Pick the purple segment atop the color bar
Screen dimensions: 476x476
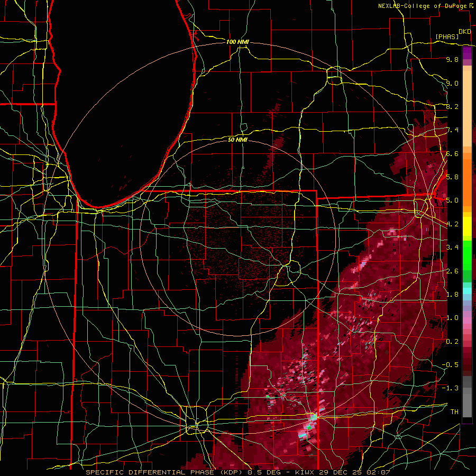[x=467, y=53]
